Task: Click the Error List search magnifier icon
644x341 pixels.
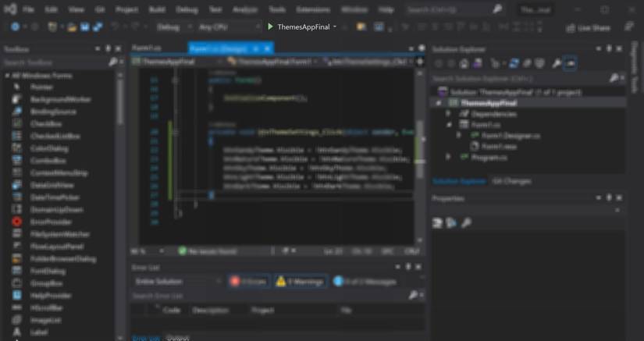Action: (413, 295)
